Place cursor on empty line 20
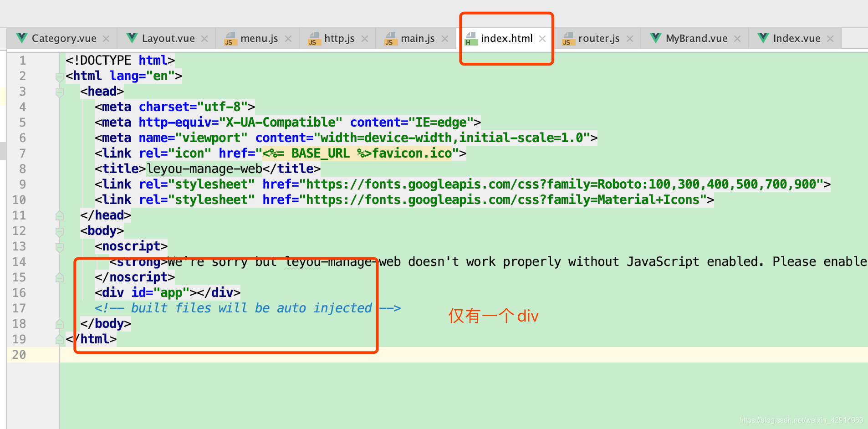 [464, 355]
